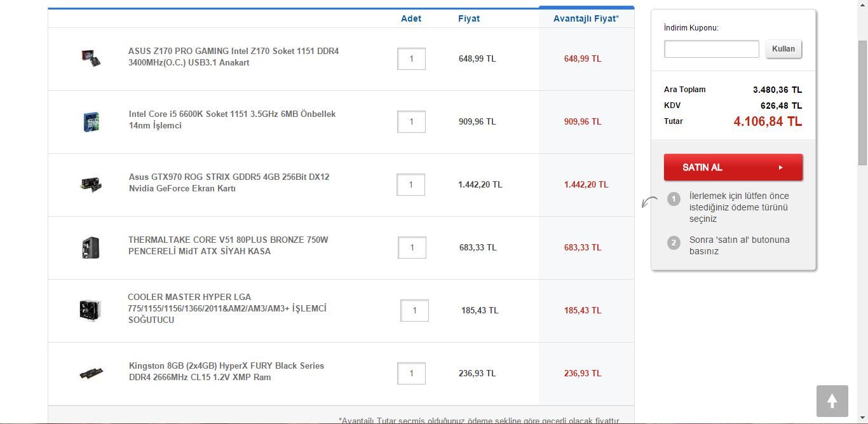Screen dimensions: 868x424
Task: Click the quantity box for Kingston RAM
Action: tap(411, 373)
